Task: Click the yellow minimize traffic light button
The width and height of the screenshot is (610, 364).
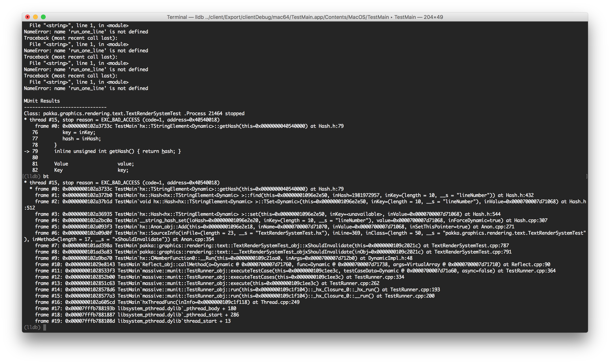Action: [x=36, y=17]
